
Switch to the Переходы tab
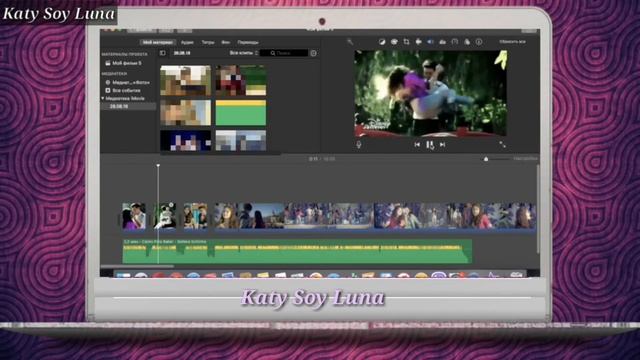[248, 42]
